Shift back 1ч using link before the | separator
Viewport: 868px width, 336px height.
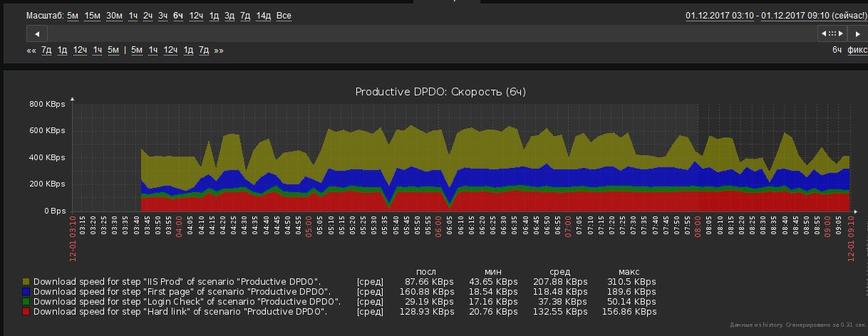coord(98,50)
